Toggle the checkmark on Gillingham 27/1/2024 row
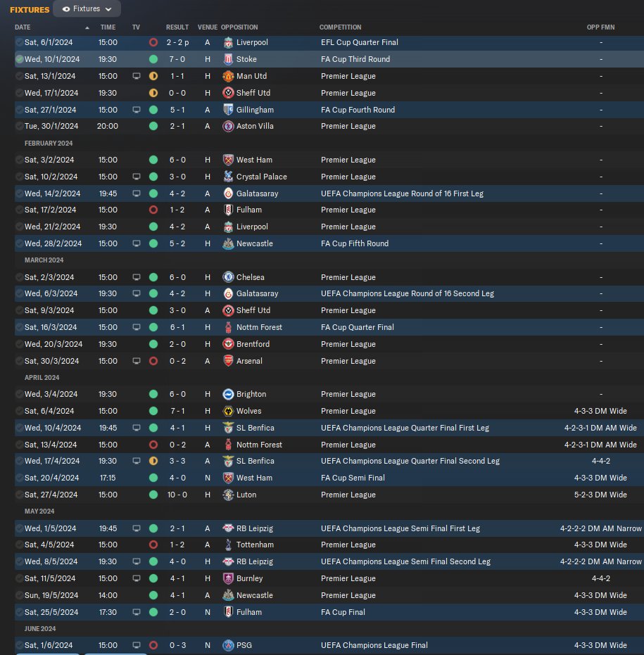The width and height of the screenshot is (644, 655). 19,110
